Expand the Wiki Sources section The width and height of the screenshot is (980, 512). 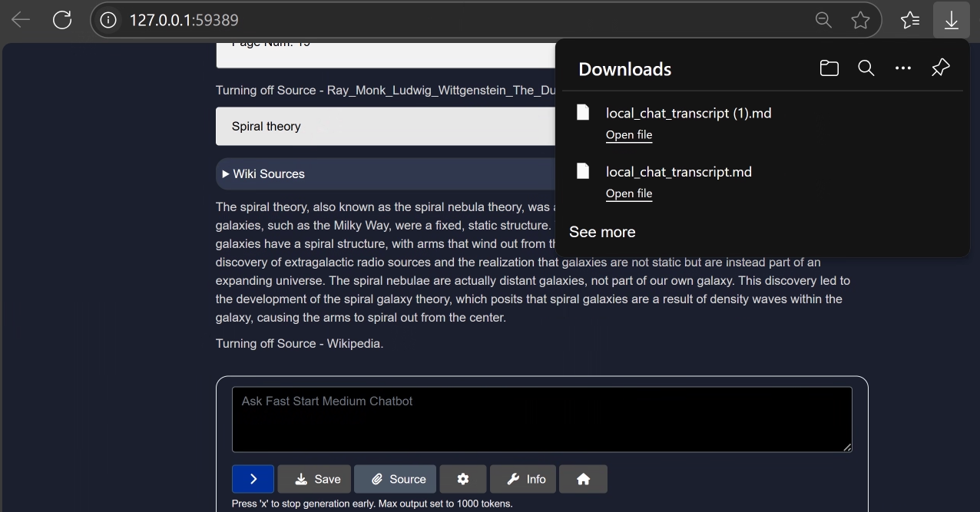point(263,174)
